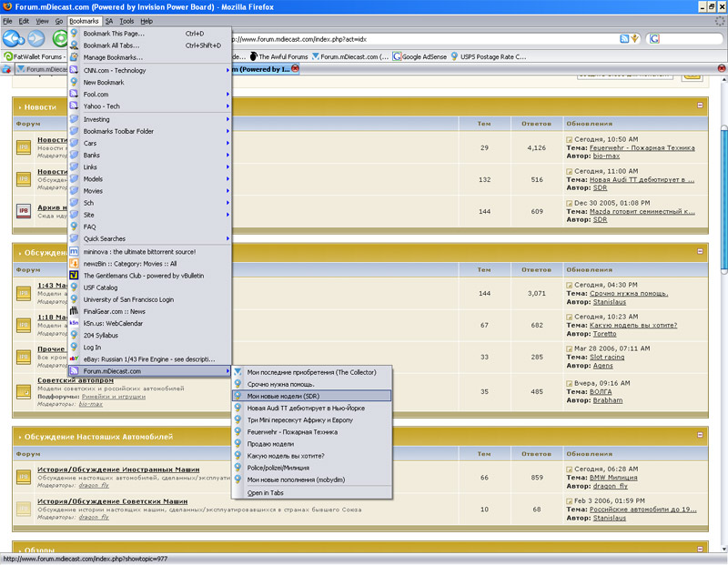Image resolution: width=728 pixels, height=565 pixels.
Task: Click the close-tab button at tab bar's right end
Action: click(722, 68)
